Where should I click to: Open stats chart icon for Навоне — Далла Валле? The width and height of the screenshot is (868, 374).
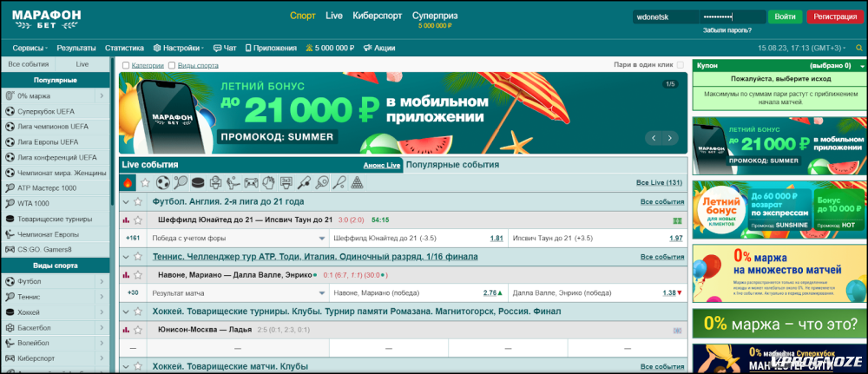coord(126,275)
